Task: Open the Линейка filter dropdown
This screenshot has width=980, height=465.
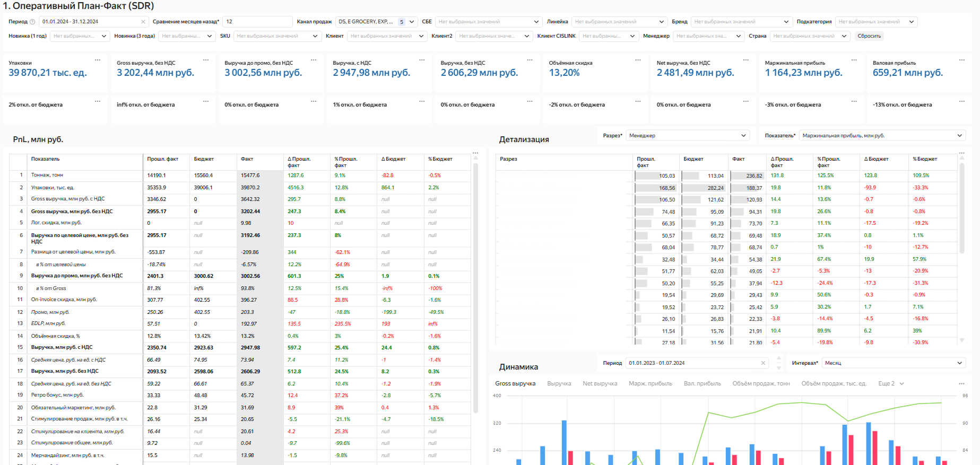Action: point(619,22)
